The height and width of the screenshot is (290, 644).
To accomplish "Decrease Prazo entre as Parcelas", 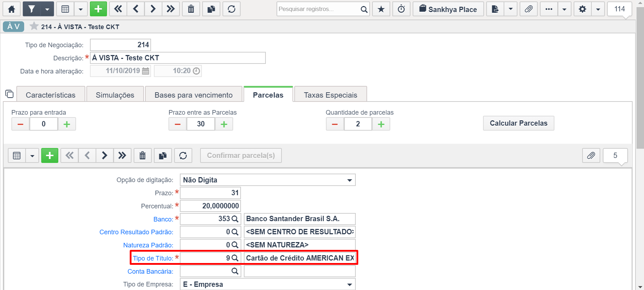I will (x=178, y=124).
